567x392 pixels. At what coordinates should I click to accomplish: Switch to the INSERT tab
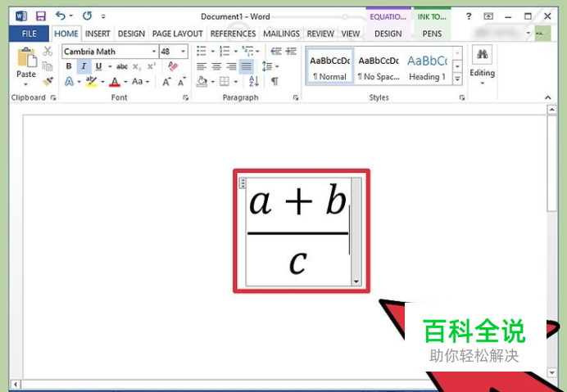[98, 34]
